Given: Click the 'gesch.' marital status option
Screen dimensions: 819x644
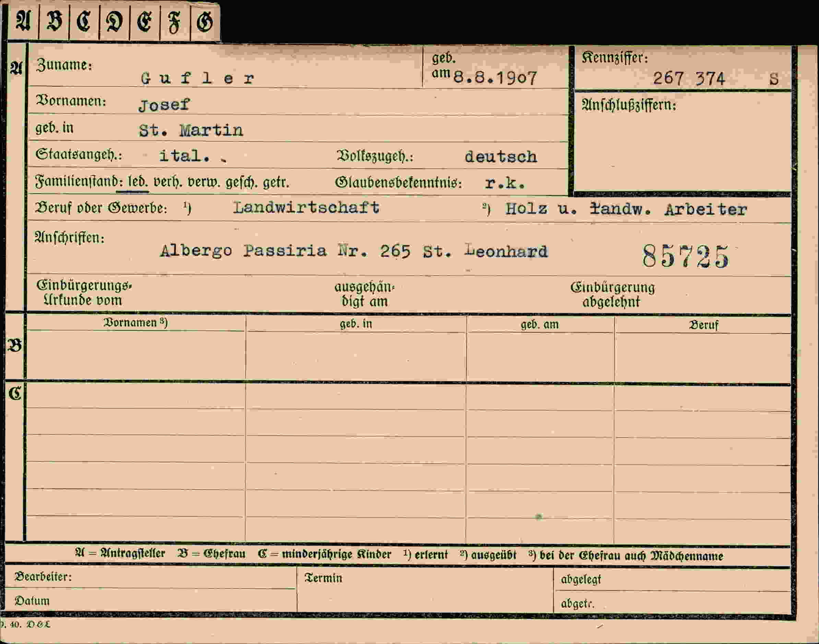Looking at the screenshot, I should click(x=242, y=182).
